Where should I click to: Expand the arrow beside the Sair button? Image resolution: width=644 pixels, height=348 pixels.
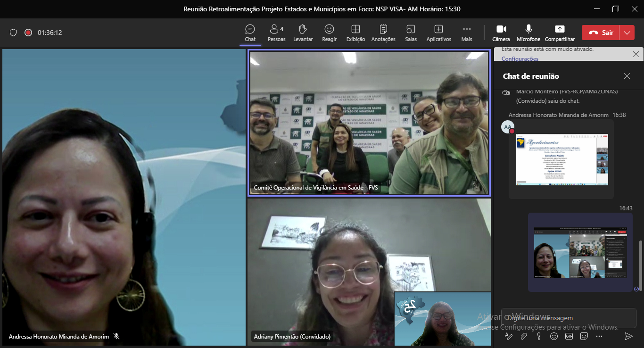627,33
